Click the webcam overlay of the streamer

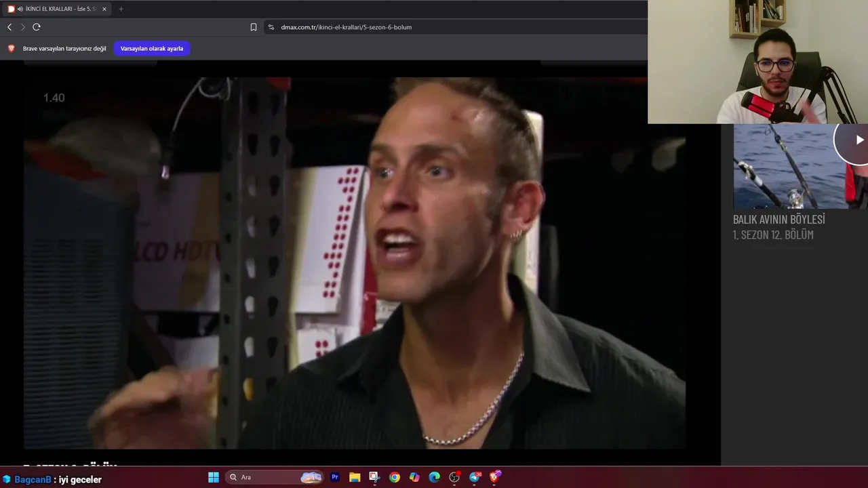click(x=757, y=62)
